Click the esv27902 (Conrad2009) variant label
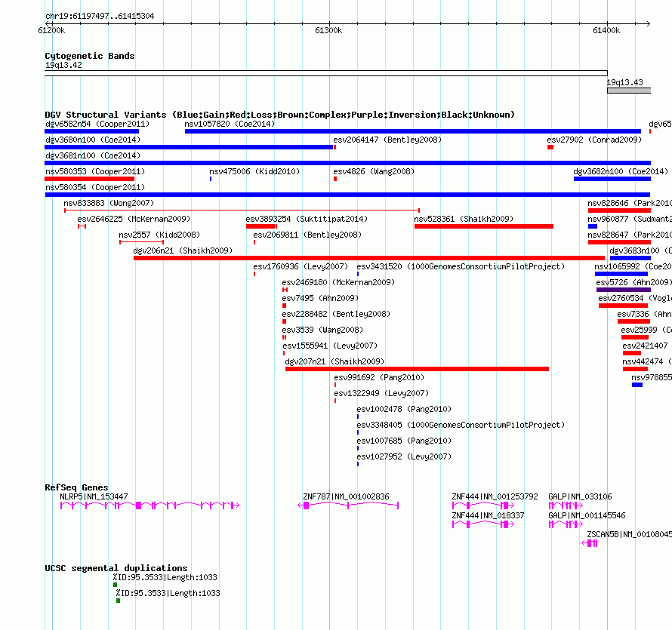 click(x=594, y=140)
